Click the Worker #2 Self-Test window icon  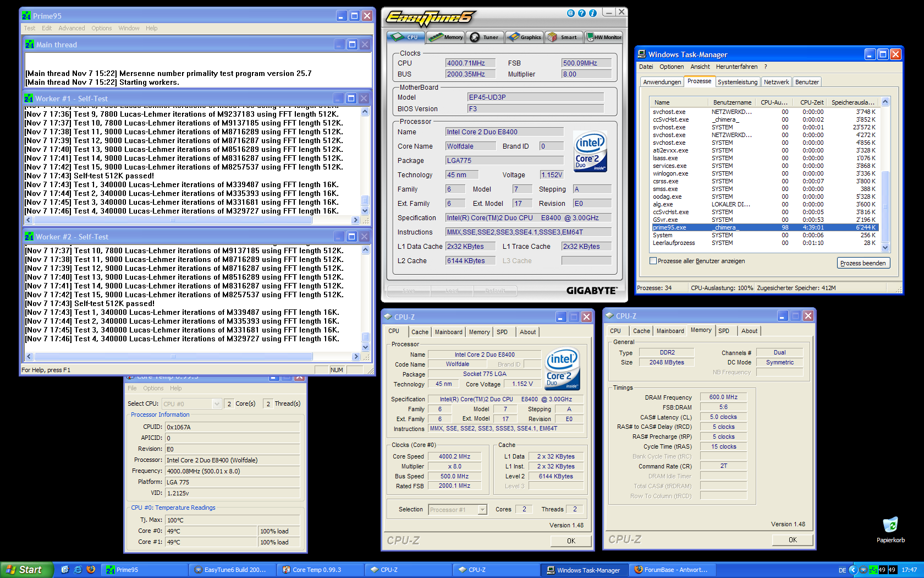click(x=29, y=236)
